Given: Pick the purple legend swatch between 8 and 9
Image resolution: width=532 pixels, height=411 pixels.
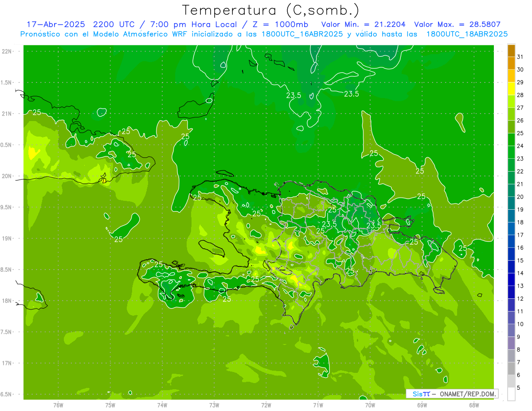Looking at the screenshot, I should tap(511, 343).
